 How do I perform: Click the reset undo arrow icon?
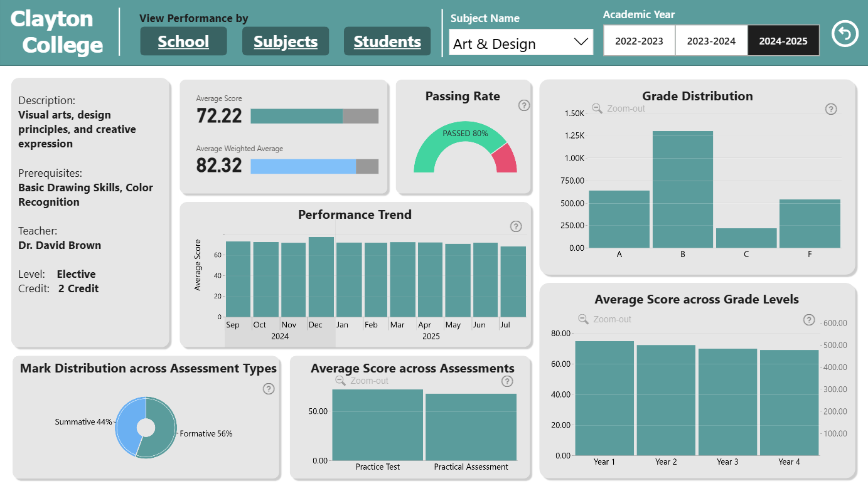pyautogui.click(x=845, y=34)
